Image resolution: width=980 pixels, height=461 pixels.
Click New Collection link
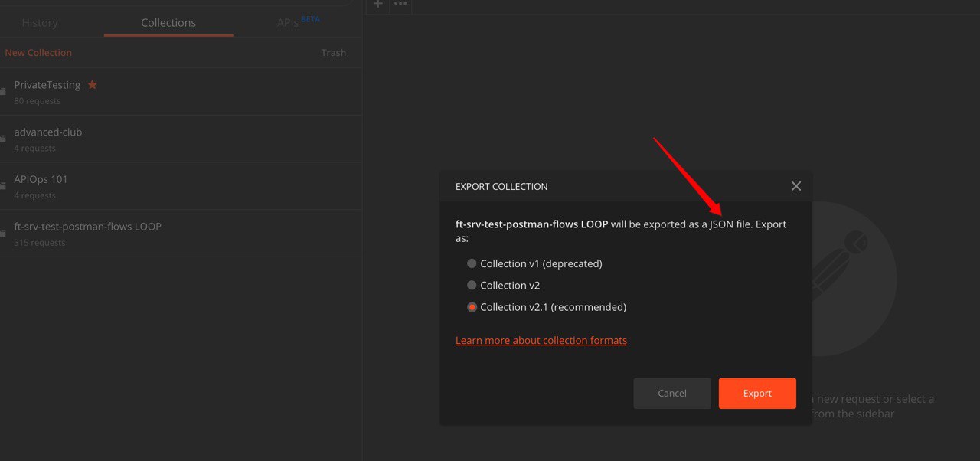click(38, 53)
